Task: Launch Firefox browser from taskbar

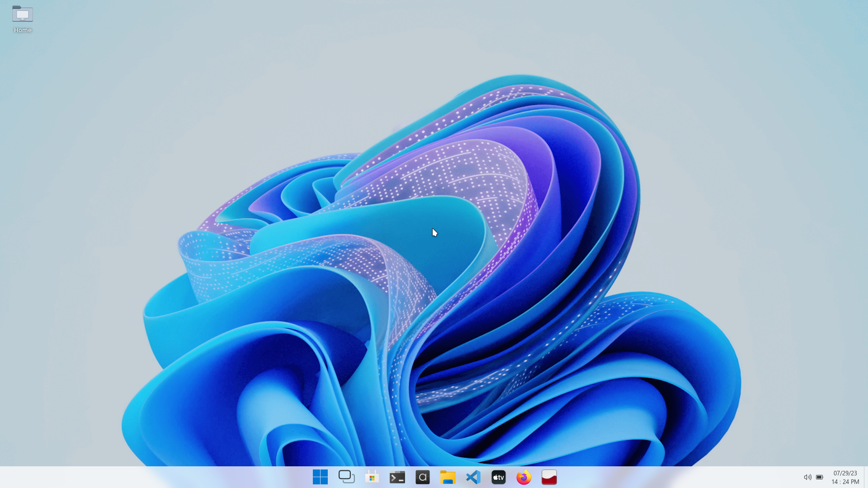Action: 524,477
